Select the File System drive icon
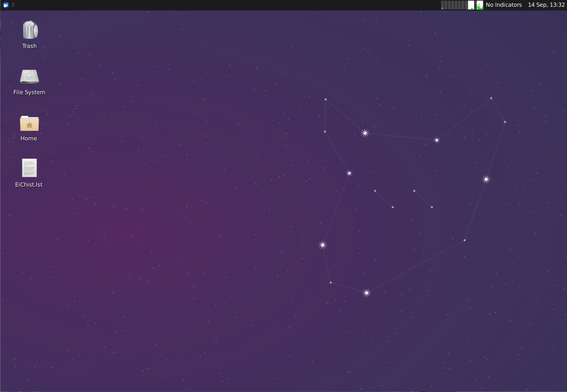The image size is (567, 392). coord(29,77)
